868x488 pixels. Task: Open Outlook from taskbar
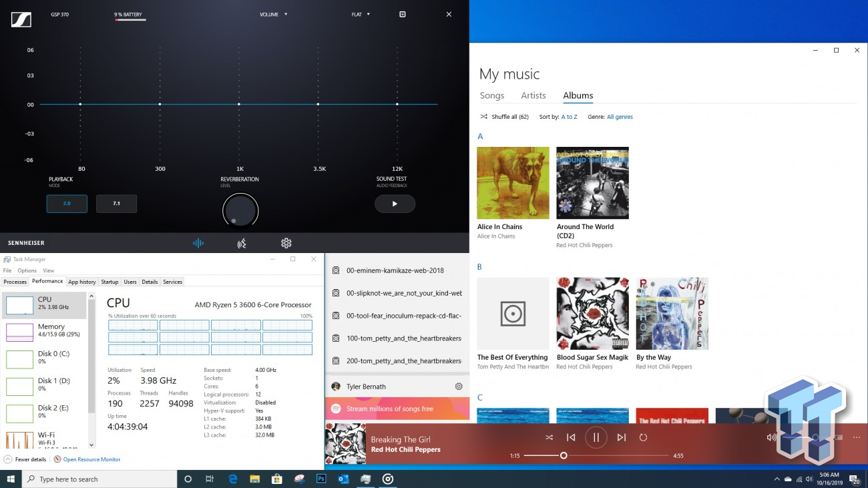click(x=343, y=479)
